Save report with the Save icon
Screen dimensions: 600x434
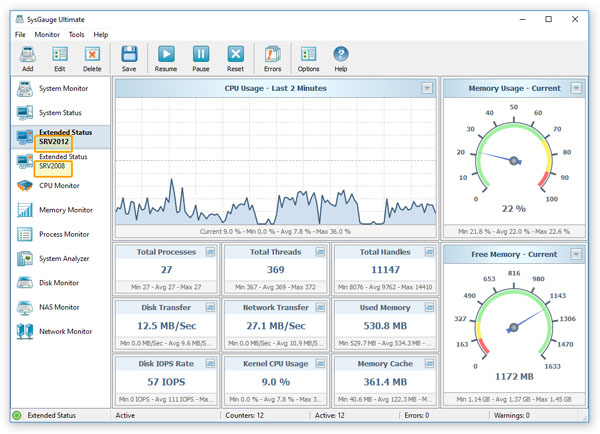(129, 59)
